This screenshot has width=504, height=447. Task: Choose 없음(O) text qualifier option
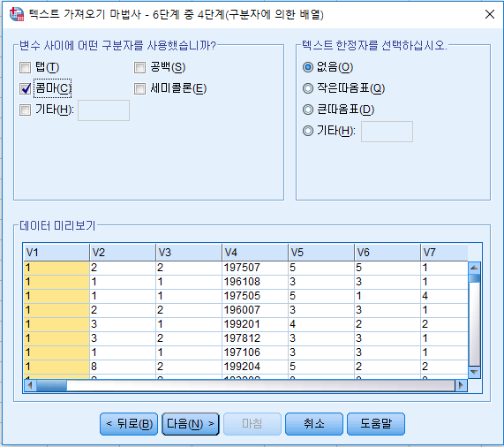point(308,67)
